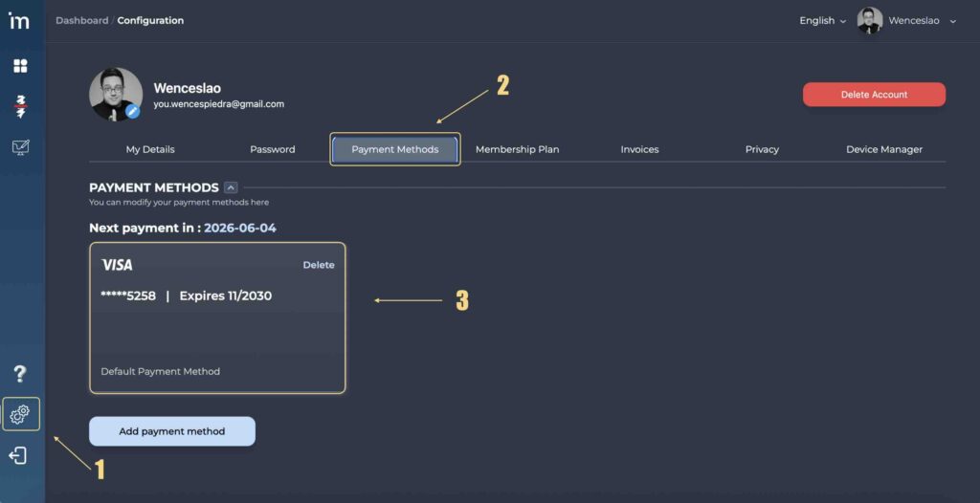Click the lightning bolt sidebar icon

pos(20,106)
